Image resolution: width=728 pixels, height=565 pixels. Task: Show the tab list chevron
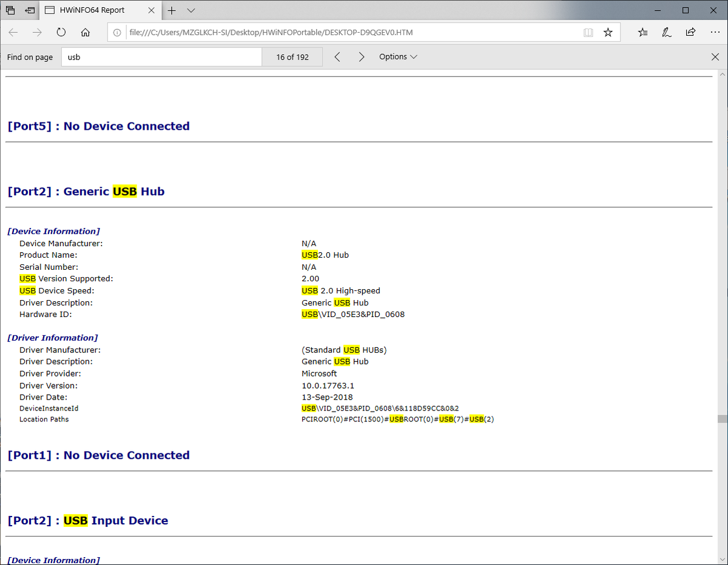191,10
